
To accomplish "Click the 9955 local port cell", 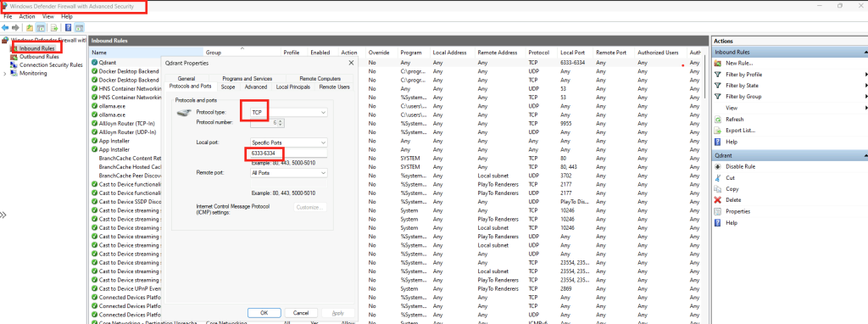I will click(x=566, y=124).
